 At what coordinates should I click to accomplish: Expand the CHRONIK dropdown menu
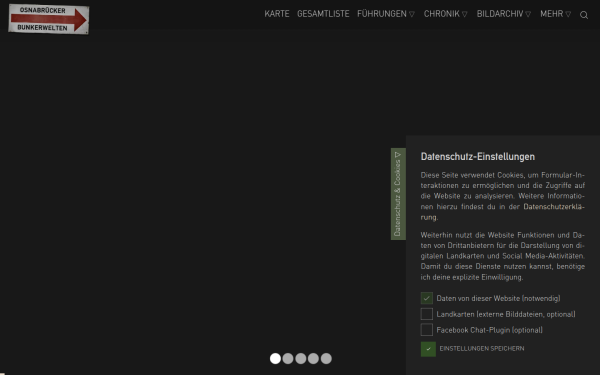pos(445,14)
